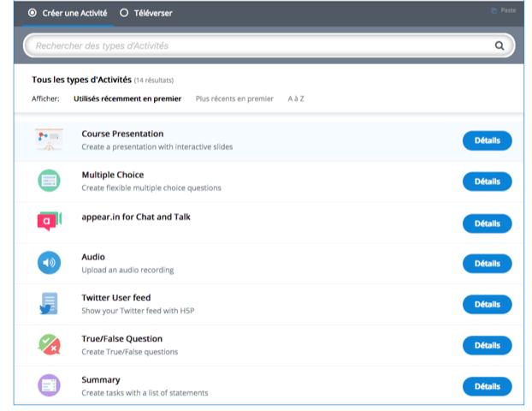
Task: Click the Twitter User feed icon
Action: 49,304
